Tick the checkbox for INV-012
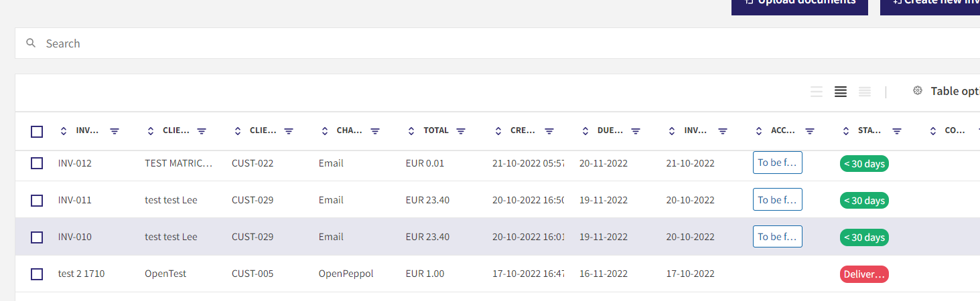Screen dimensions: 980x301 37,163
